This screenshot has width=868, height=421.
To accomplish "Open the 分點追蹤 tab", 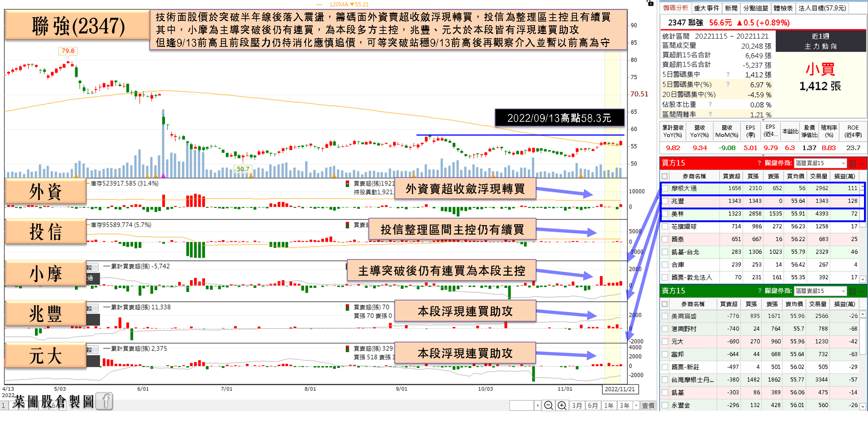I will coord(756,8).
